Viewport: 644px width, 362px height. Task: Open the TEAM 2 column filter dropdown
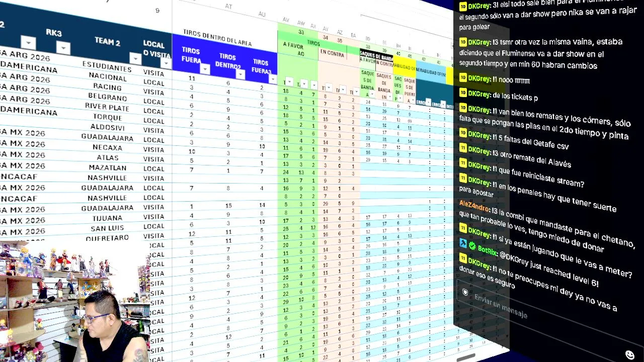coord(135,58)
